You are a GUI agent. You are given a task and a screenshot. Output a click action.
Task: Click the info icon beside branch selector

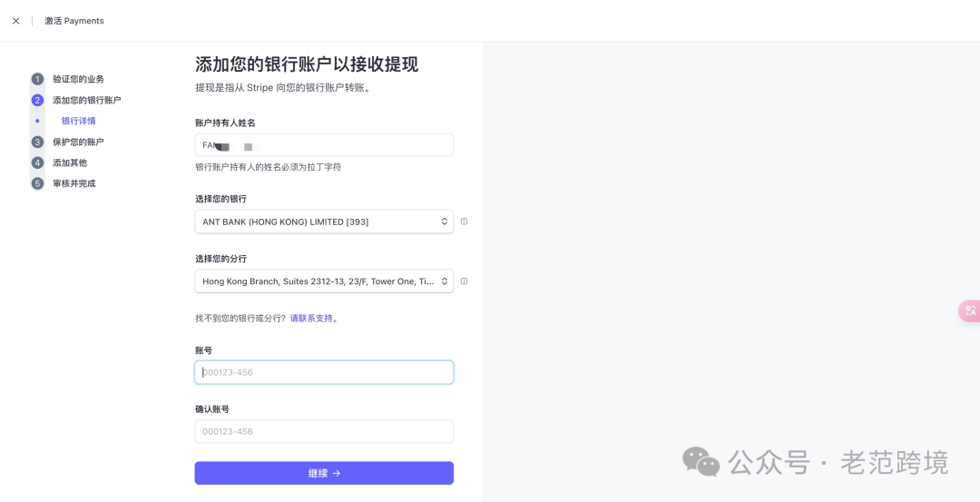465,281
